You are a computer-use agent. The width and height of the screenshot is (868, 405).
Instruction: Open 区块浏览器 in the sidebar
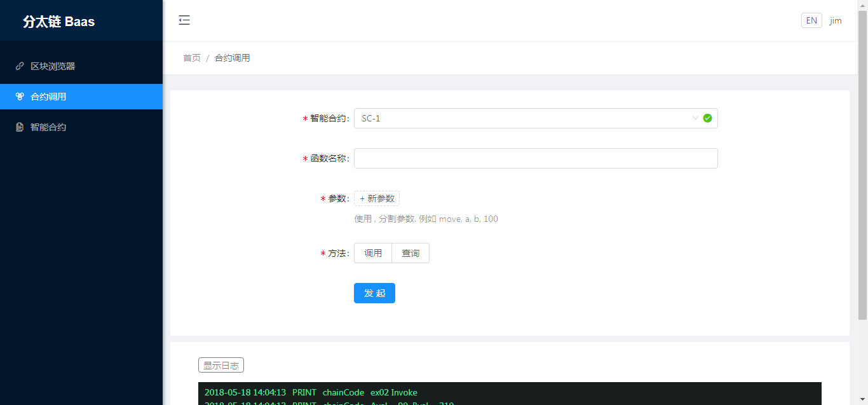[53, 66]
